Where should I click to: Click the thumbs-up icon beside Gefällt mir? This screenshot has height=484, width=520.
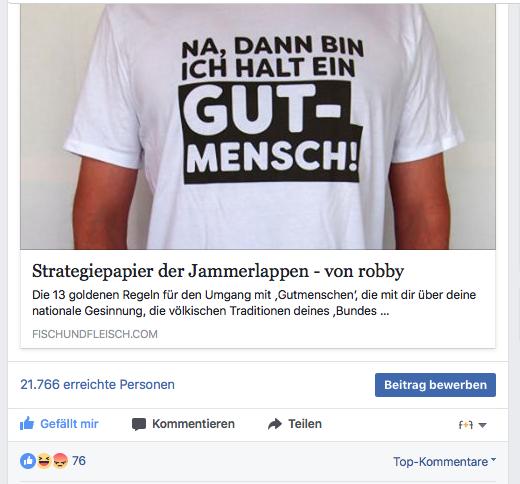tap(27, 424)
